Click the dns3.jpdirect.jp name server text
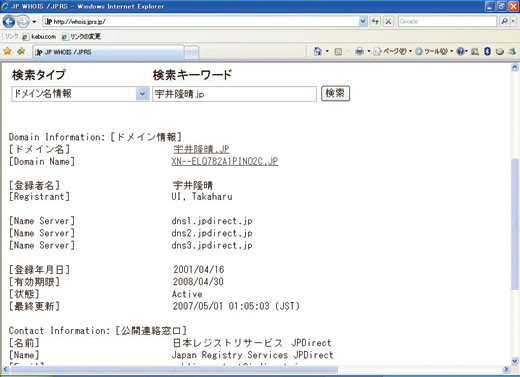The width and height of the screenshot is (520, 377). point(212,245)
